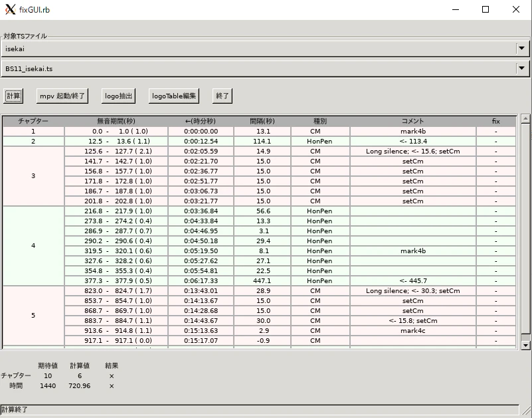Maximize the fixGUI.rb window
Image resolution: width=532 pixels, height=418 pixels.
[x=486, y=9]
